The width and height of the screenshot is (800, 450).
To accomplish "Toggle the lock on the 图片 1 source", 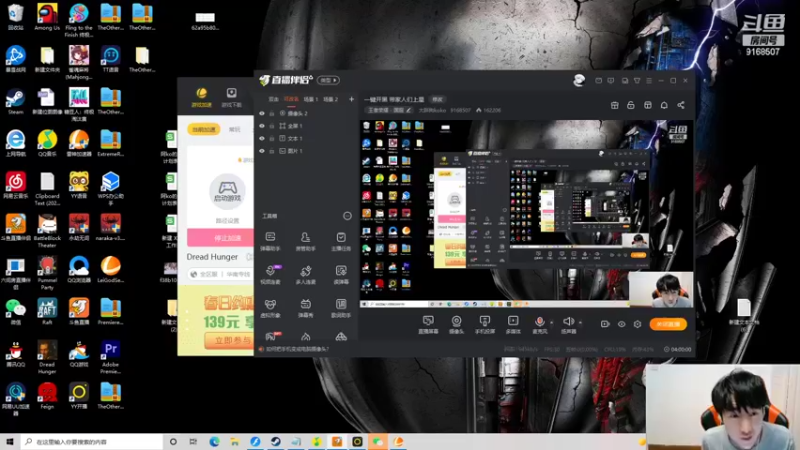I will pos(272,151).
